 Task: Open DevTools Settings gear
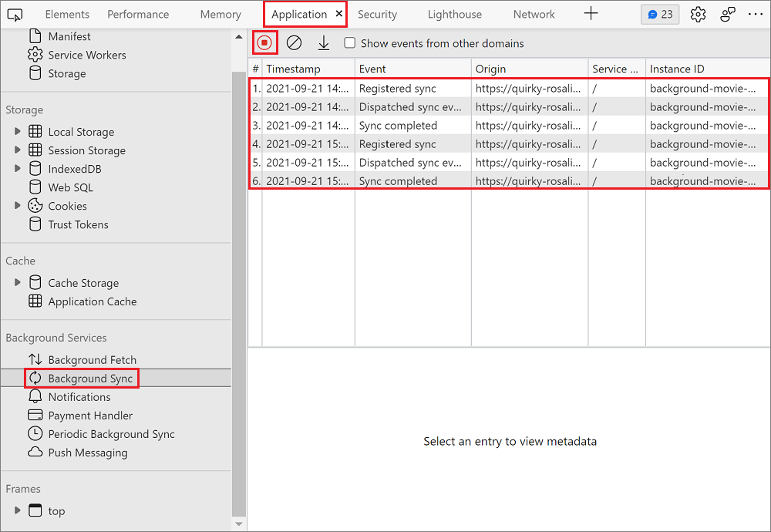coord(698,14)
